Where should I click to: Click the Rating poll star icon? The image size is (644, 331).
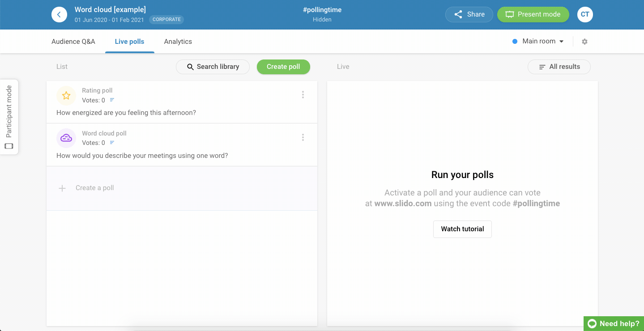[x=66, y=95]
